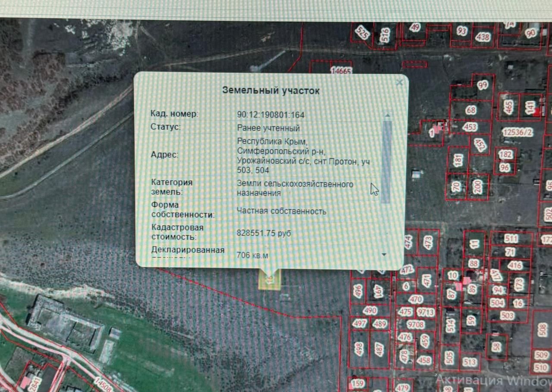Click the popup scrollbar down arrow
The height and width of the screenshot is (392, 552).
click(384, 255)
